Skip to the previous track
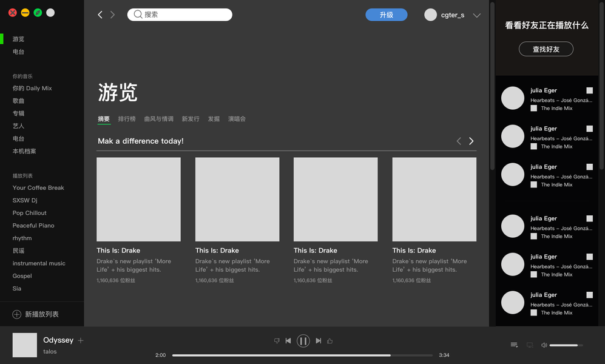This screenshot has width=605, height=364. [288, 341]
